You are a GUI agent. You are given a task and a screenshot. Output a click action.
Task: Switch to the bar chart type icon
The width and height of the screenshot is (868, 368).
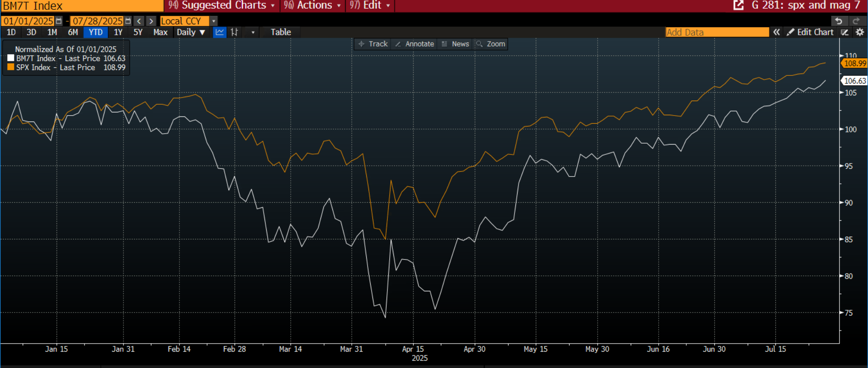(x=234, y=32)
